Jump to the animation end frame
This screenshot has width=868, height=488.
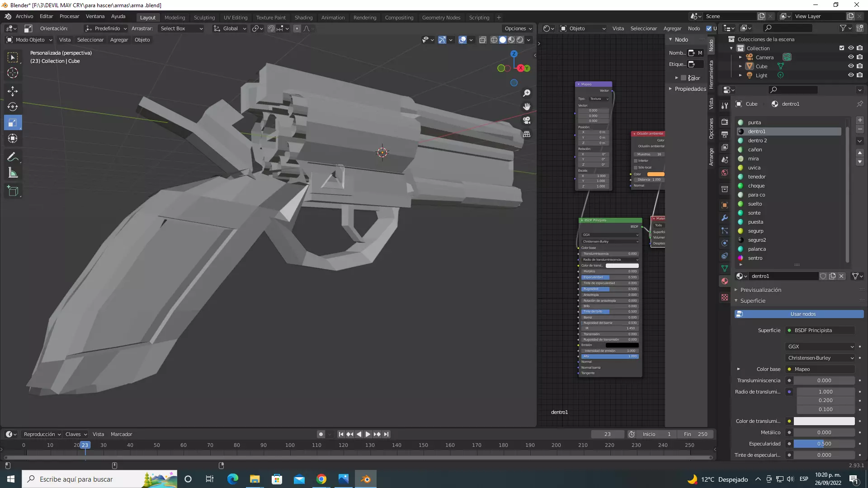(386, 434)
